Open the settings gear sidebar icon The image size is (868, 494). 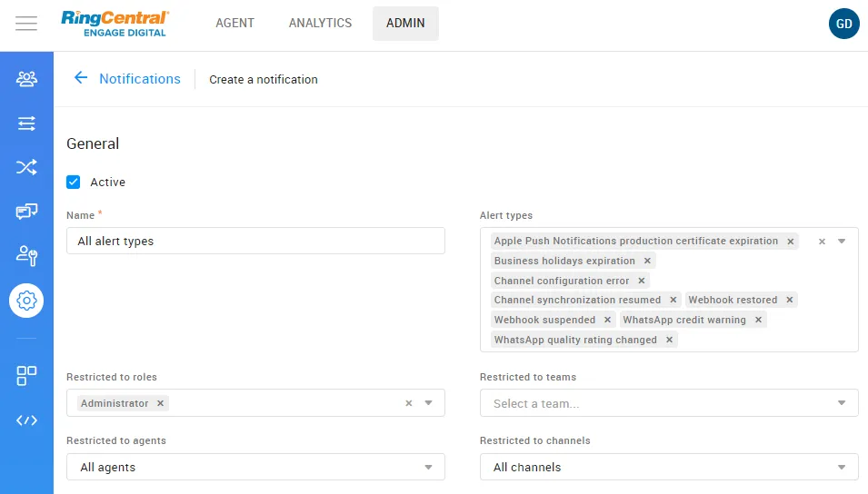26,300
